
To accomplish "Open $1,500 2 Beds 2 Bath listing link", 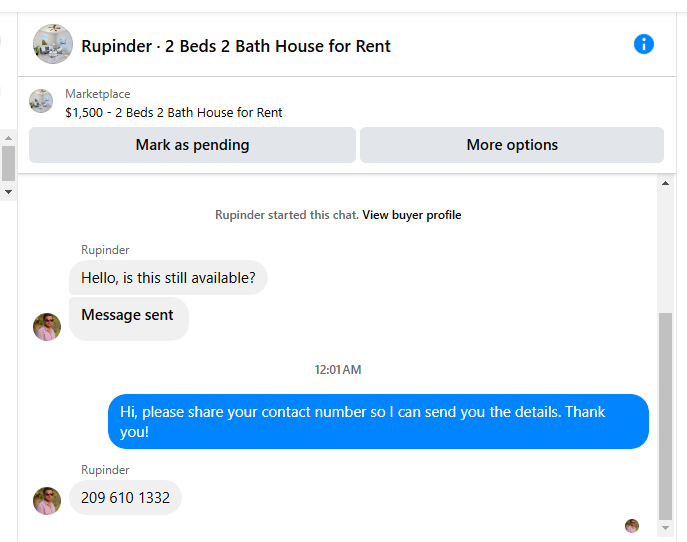I will 174,113.
